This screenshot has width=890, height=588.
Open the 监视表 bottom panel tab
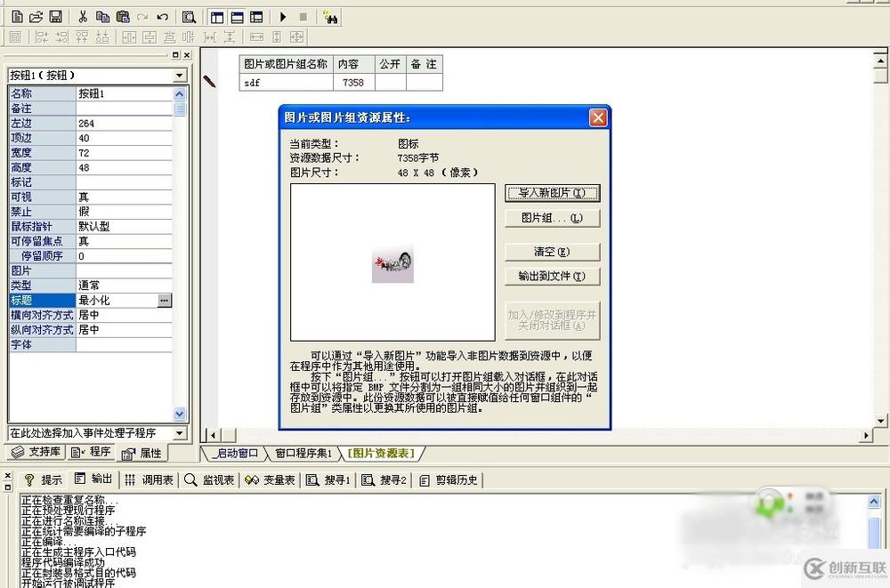coord(209,480)
